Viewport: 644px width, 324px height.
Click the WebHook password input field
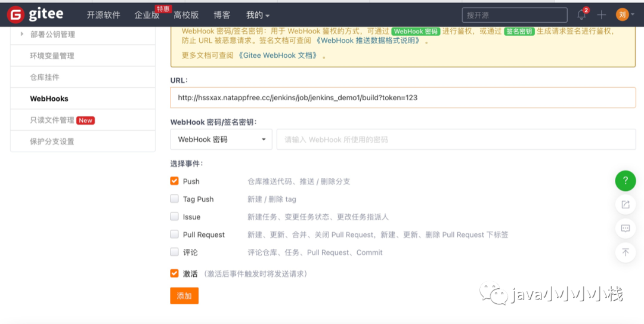[x=456, y=140]
